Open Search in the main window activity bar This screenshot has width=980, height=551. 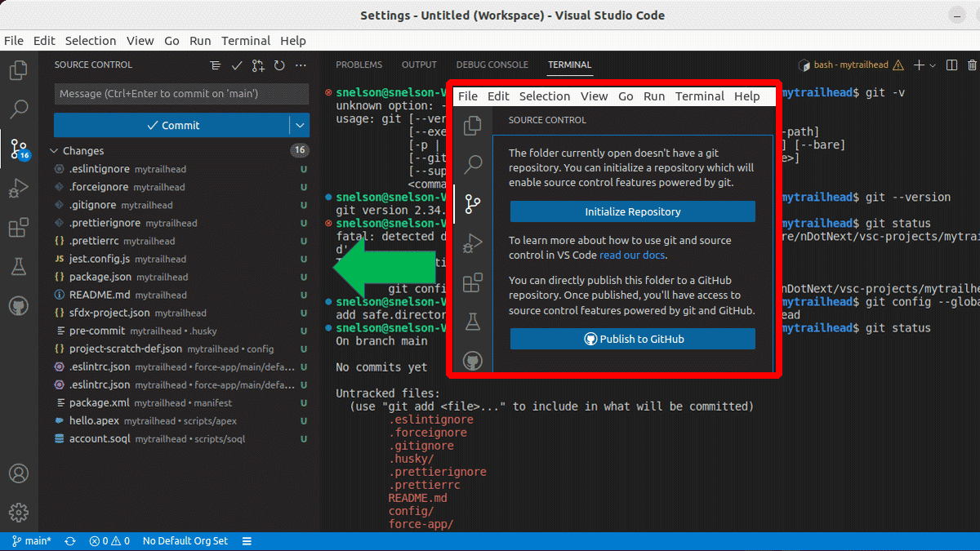click(x=19, y=109)
